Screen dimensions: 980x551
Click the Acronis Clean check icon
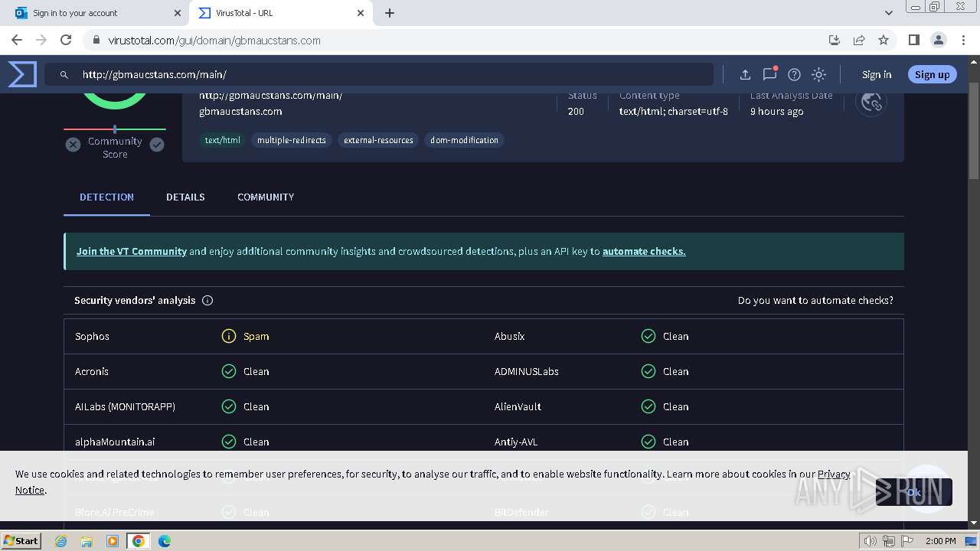point(229,371)
